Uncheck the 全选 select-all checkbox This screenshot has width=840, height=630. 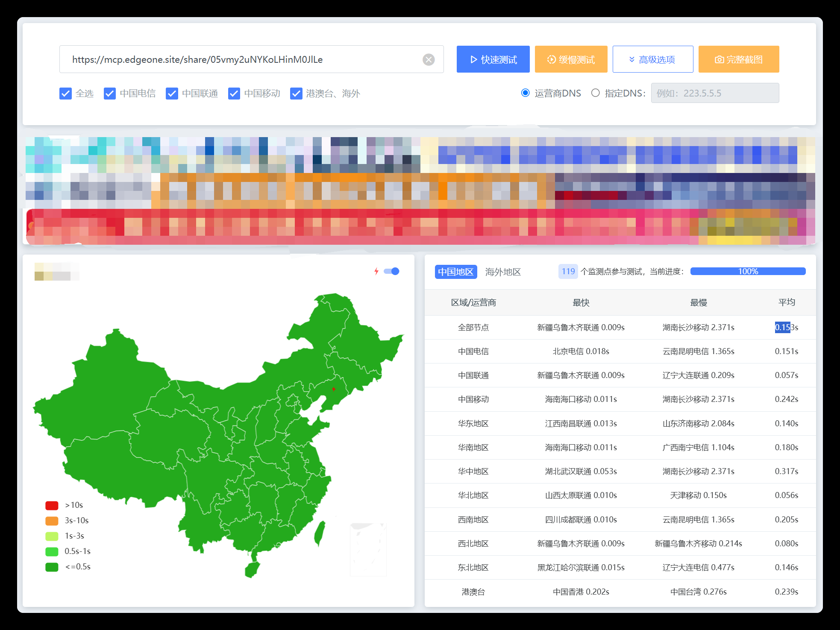[65, 94]
